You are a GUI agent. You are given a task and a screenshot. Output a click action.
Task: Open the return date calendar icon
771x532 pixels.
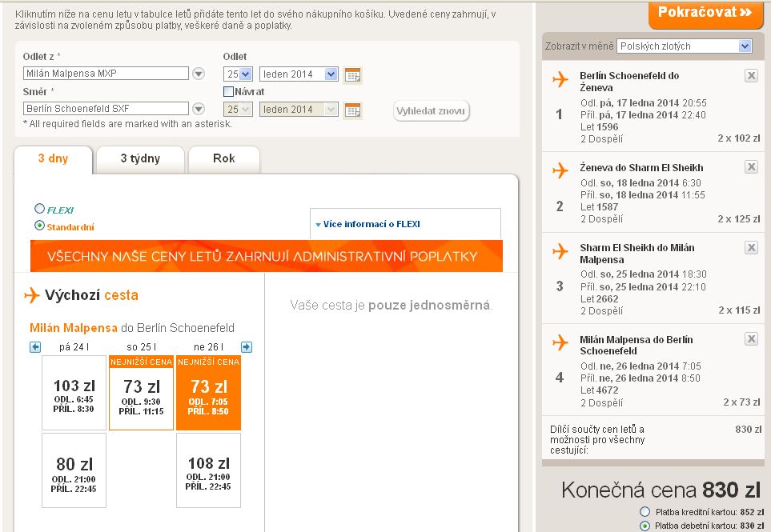[352, 110]
